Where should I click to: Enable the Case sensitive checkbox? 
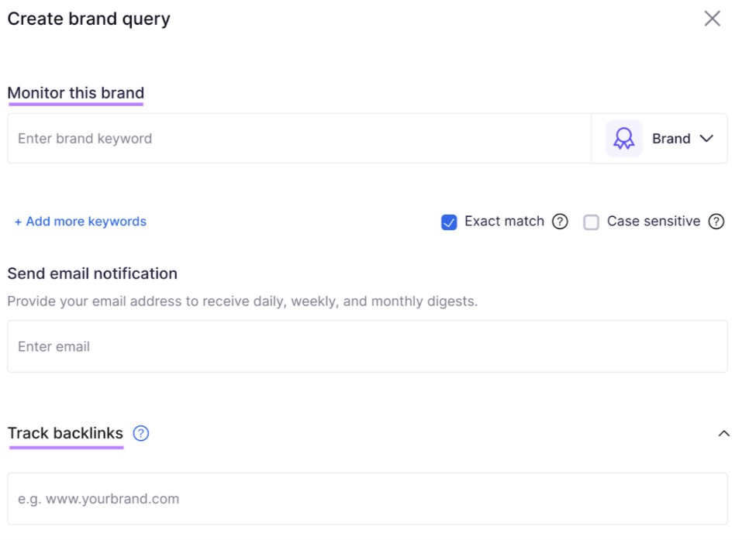[591, 222]
